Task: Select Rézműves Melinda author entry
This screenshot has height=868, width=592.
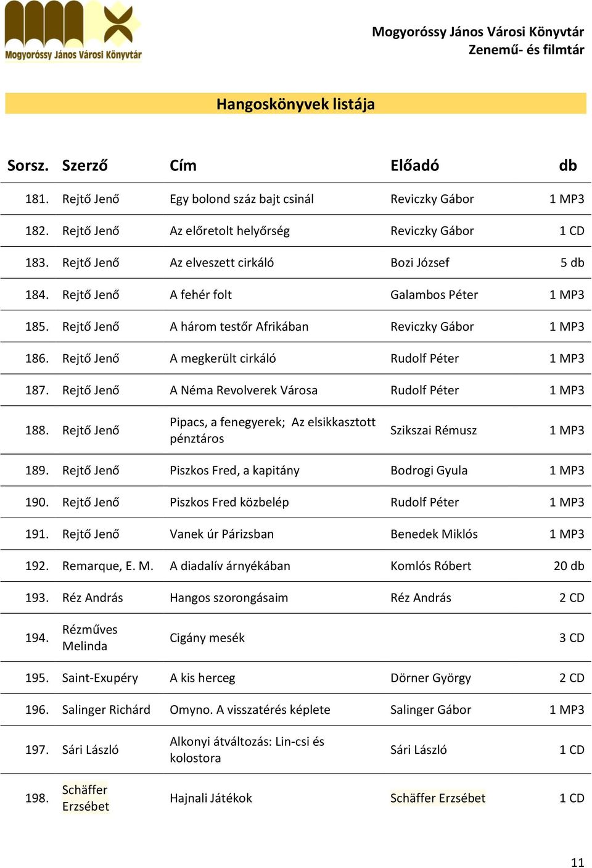Action: click(89, 638)
